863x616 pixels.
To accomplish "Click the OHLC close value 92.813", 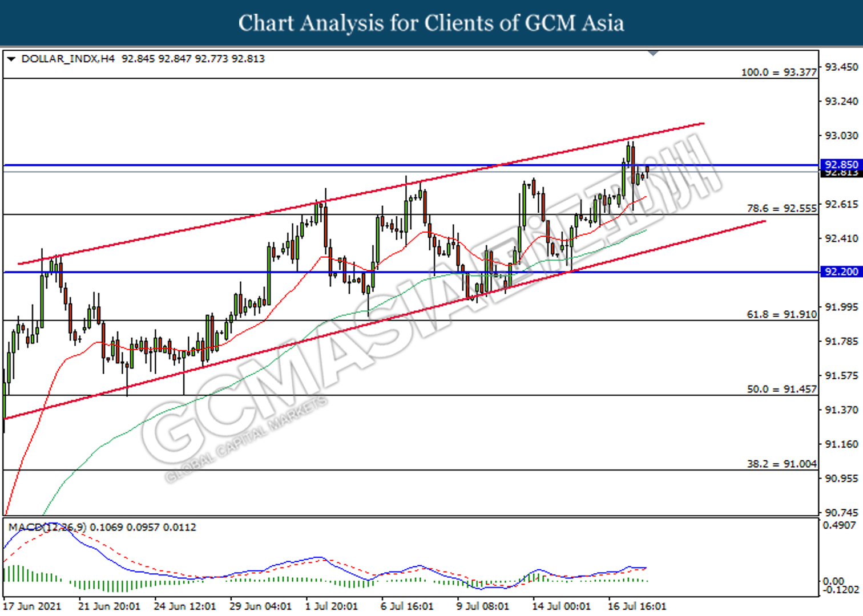I will [x=248, y=59].
